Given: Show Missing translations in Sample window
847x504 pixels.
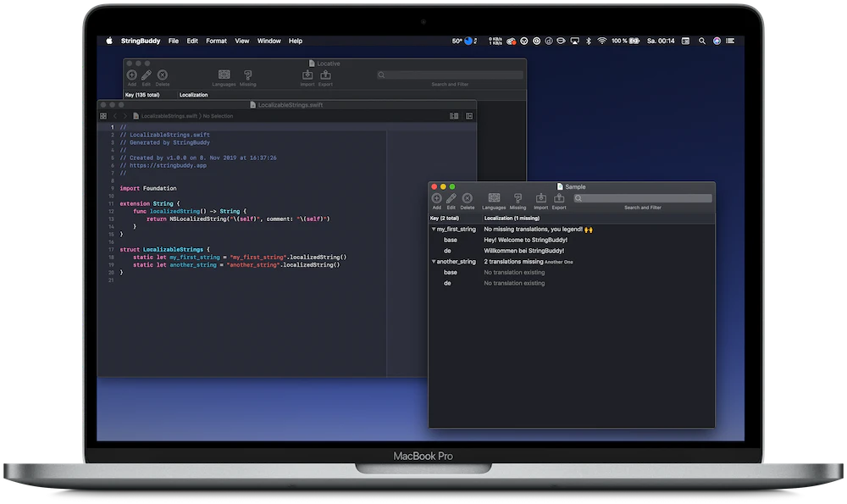Looking at the screenshot, I should pos(518,198).
